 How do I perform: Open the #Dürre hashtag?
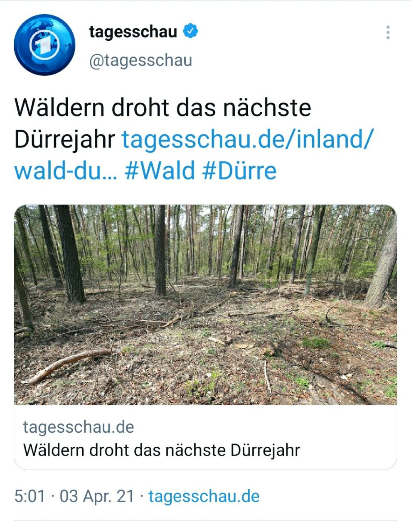pyautogui.click(x=239, y=171)
